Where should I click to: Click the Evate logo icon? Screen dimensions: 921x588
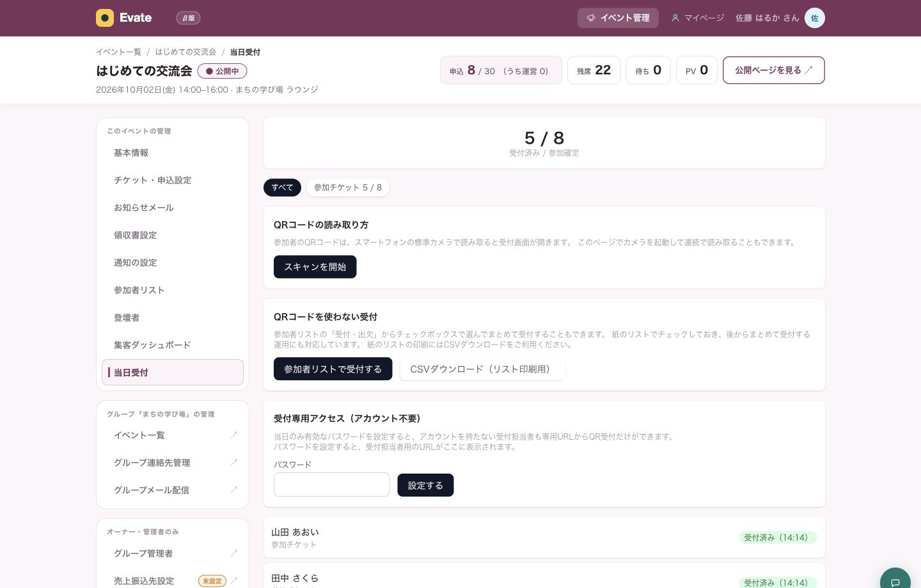[105, 18]
